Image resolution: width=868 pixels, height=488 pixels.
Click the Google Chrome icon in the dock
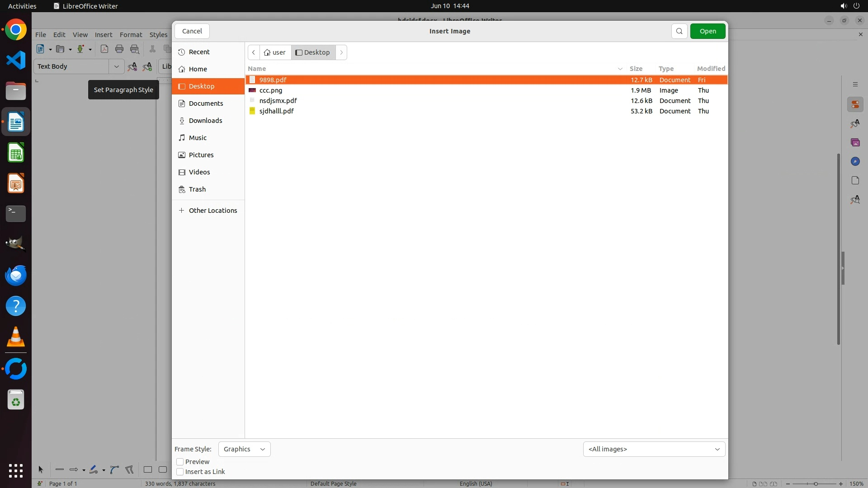[16, 30]
